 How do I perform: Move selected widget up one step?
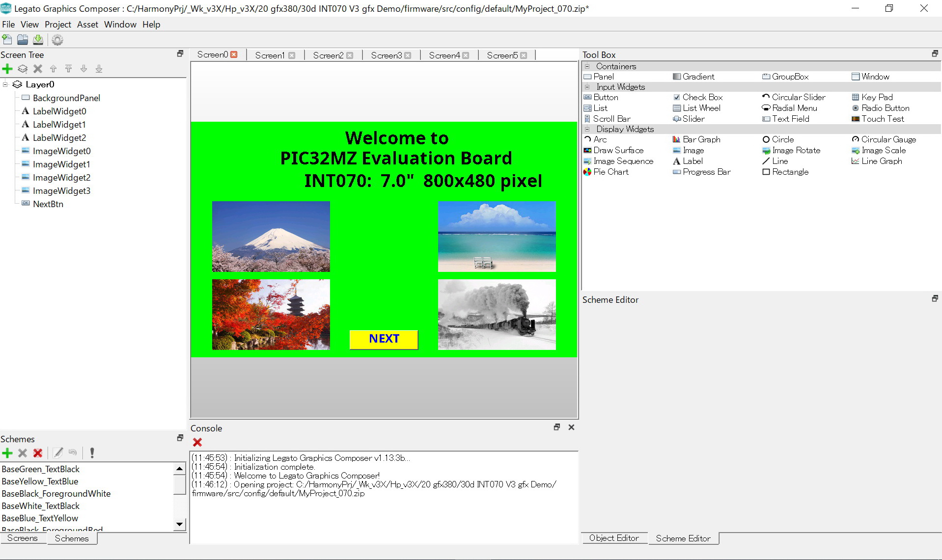(53, 69)
